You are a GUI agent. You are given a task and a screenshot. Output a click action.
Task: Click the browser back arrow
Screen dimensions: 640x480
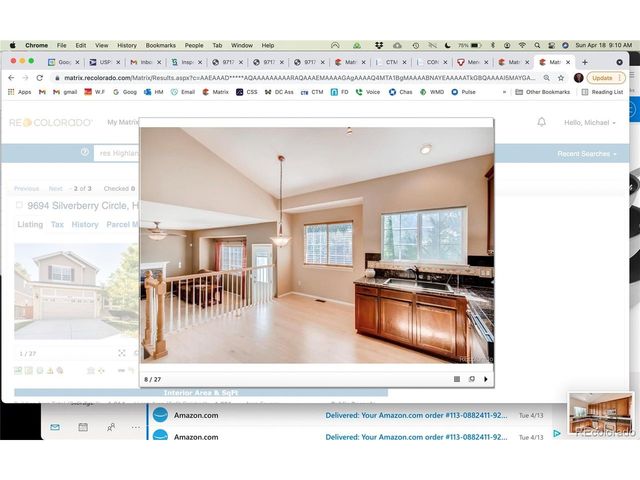12,78
